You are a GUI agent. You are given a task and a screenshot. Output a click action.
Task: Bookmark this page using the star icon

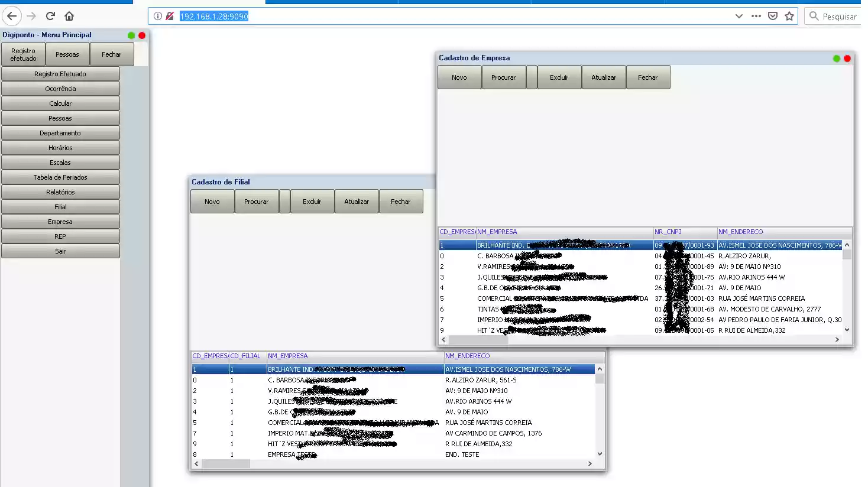[791, 16]
